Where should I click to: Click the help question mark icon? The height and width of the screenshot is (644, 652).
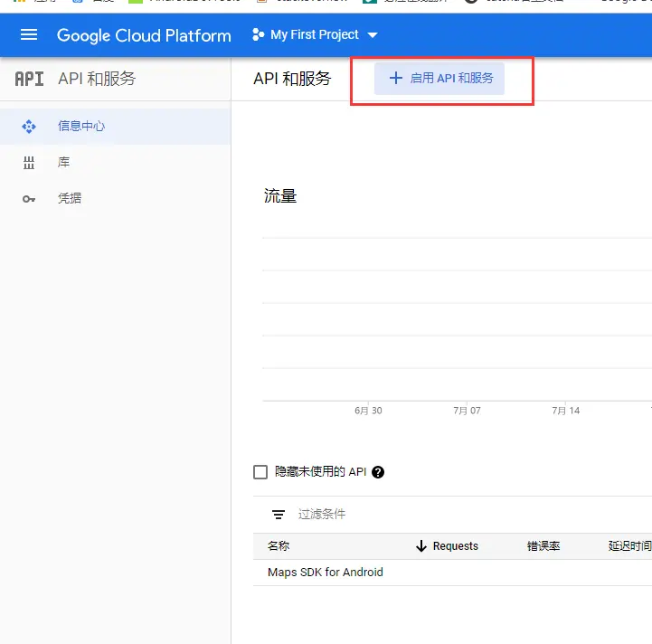[x=378, y=472]
